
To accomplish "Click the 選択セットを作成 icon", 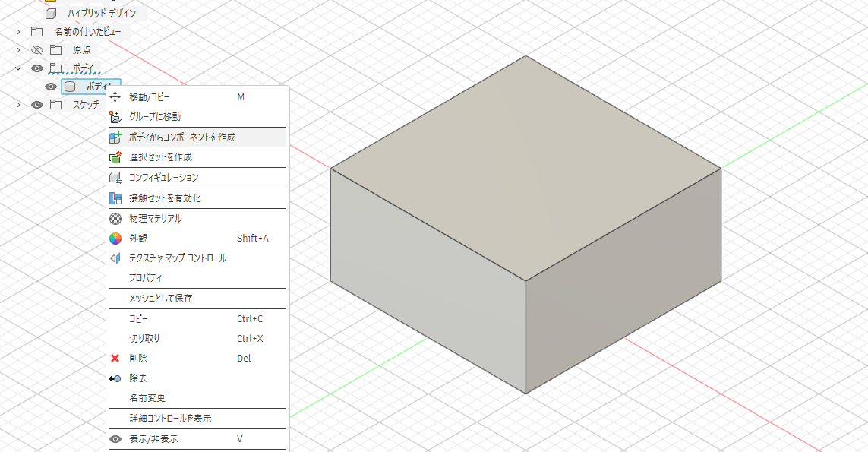I will pyautogui.click(x=115, y=157).
